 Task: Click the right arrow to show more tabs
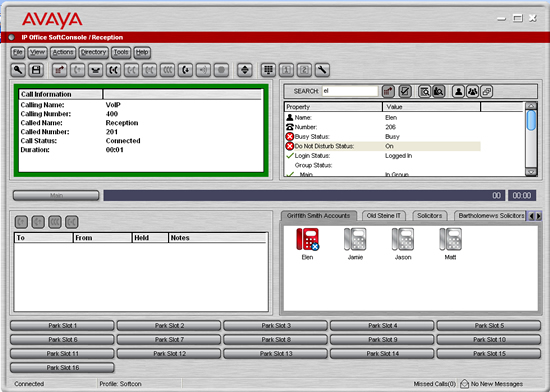538,216
